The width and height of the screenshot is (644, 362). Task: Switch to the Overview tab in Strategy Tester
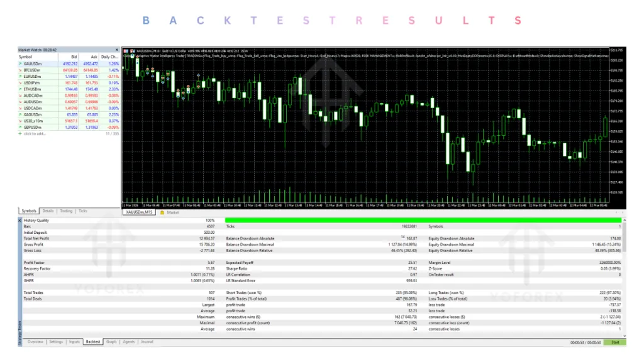point(35,342)
